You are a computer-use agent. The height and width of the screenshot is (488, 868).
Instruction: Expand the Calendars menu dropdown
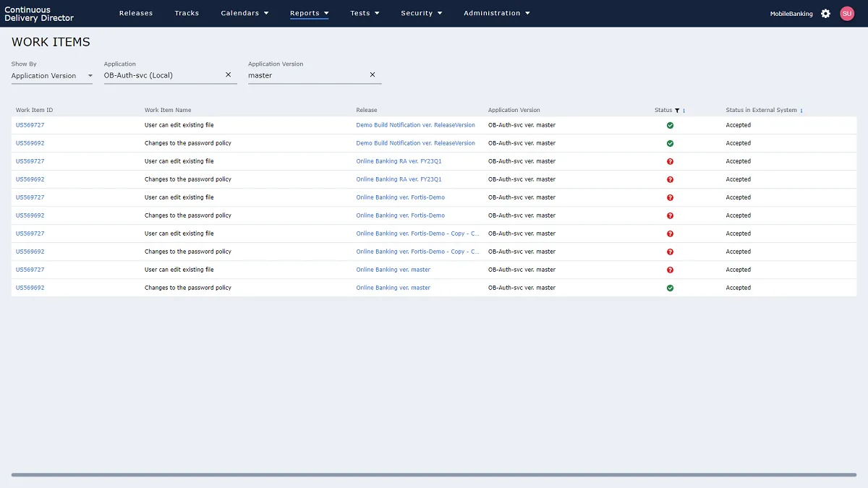click(x=244, y=13)
